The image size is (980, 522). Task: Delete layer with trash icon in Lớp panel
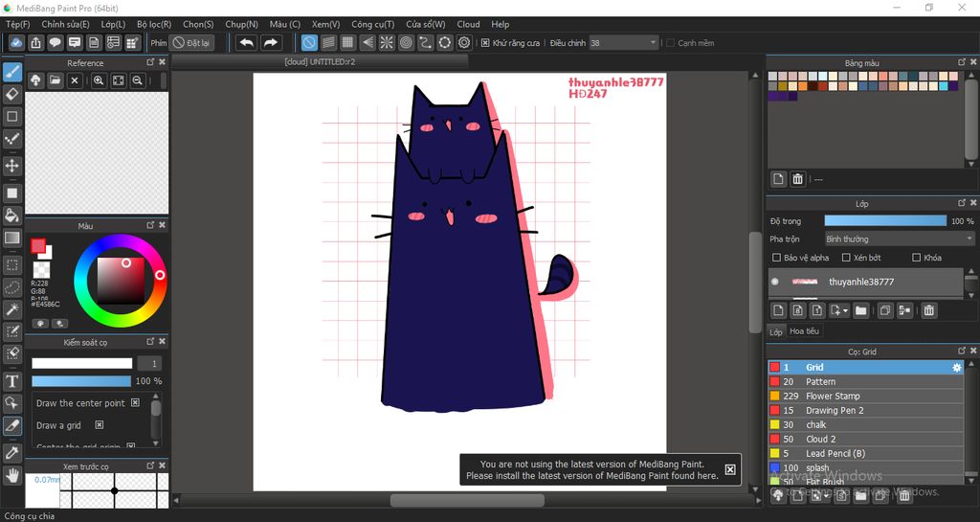tap(929, 310)
